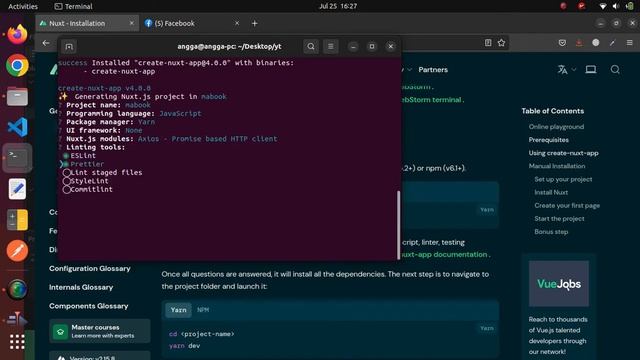Open the network wifi indicator
640x360 pixels.
(602, 6)
